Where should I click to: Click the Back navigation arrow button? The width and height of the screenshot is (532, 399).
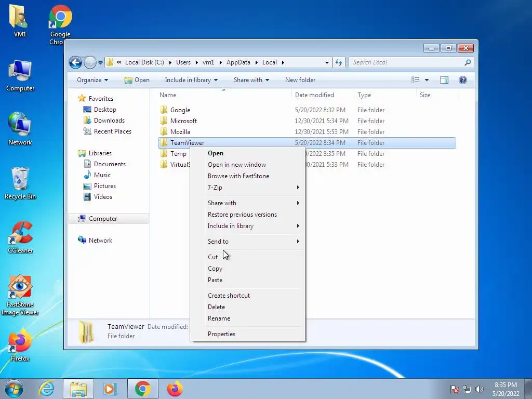[x=75, y=62]
